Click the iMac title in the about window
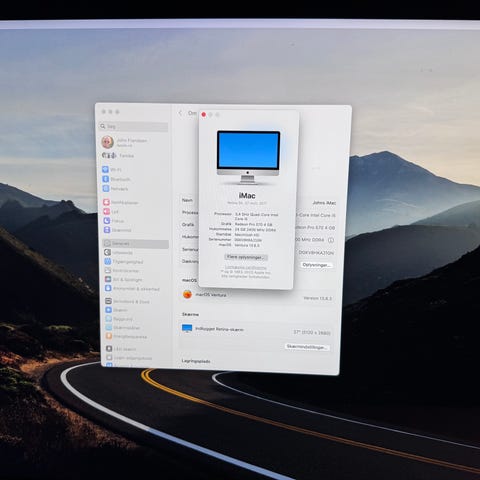The image size is (480, 480). [247, 196]
